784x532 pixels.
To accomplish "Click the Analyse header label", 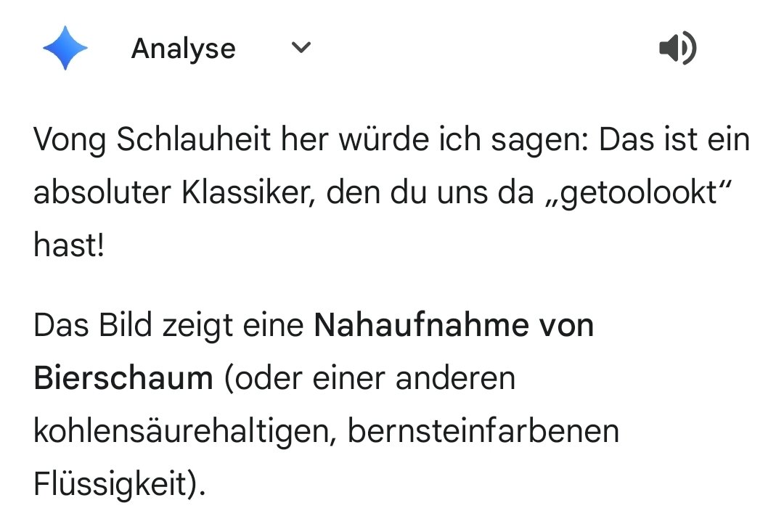I will click(184, 49).
